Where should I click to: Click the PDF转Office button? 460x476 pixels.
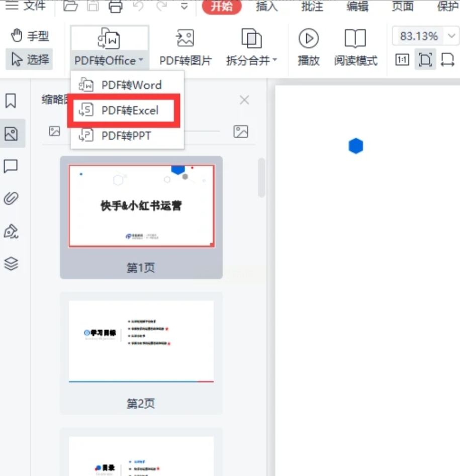tap(109, 48)
